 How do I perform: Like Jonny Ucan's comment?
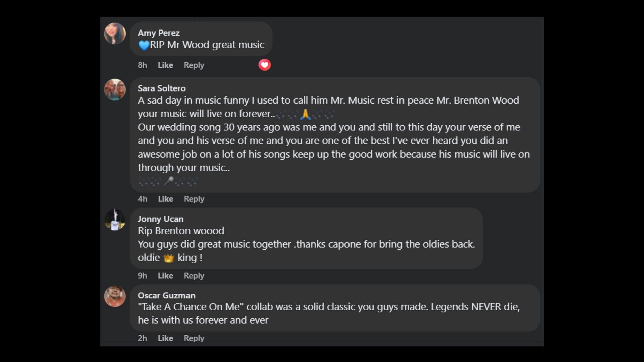[165, 276]
